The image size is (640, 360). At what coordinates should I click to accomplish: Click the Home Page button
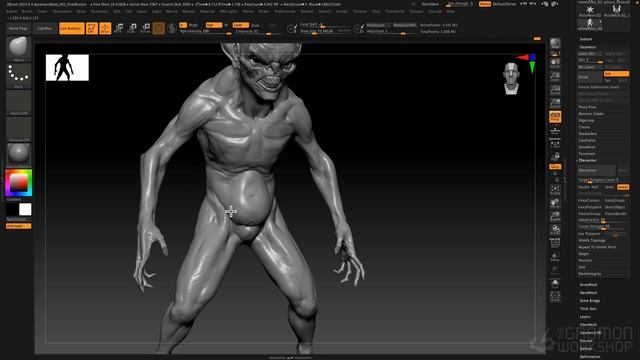18,29
